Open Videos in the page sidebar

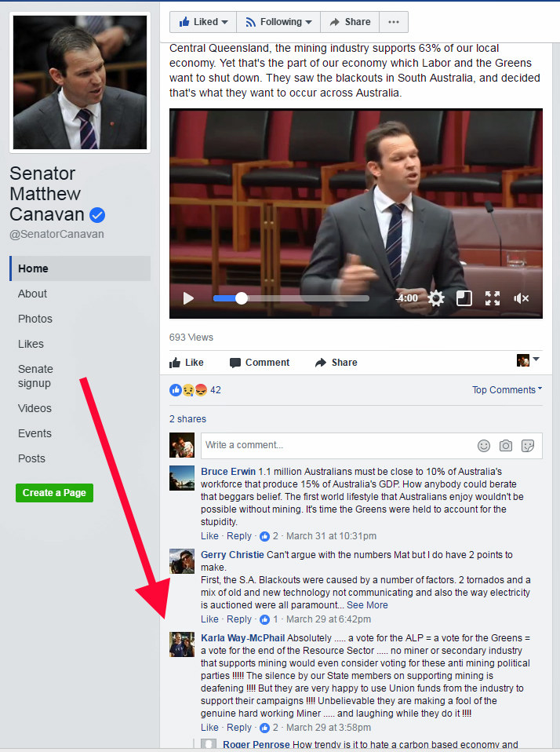(35, 408)
